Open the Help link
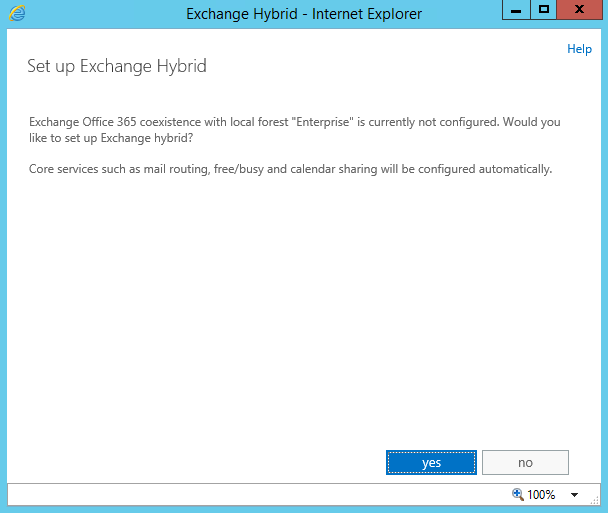 pos(579,49)
